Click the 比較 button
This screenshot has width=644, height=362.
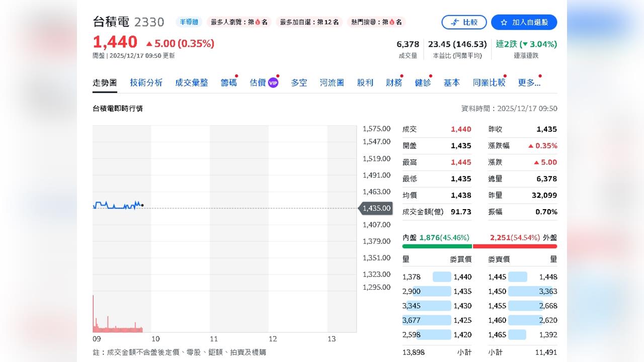click(464, 22)
